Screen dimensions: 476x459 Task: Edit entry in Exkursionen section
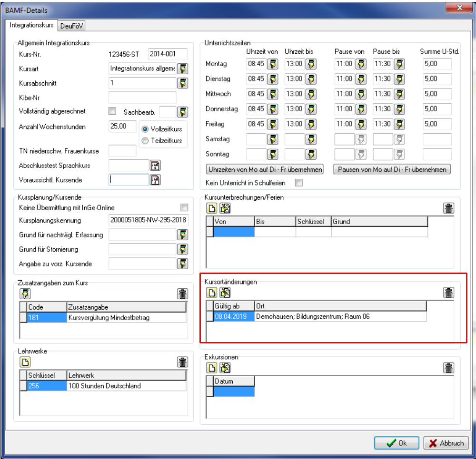225,368
